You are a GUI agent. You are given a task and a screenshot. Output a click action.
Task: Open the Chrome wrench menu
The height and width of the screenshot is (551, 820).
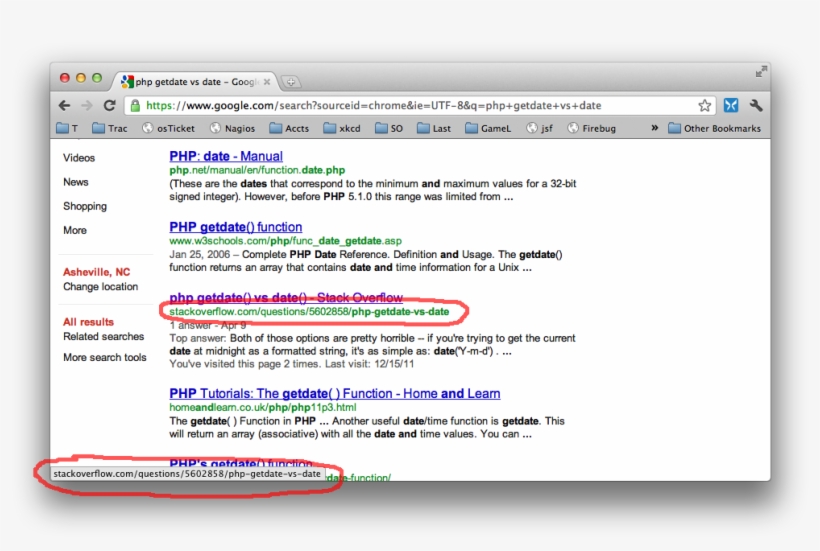(x=756, y=106)
